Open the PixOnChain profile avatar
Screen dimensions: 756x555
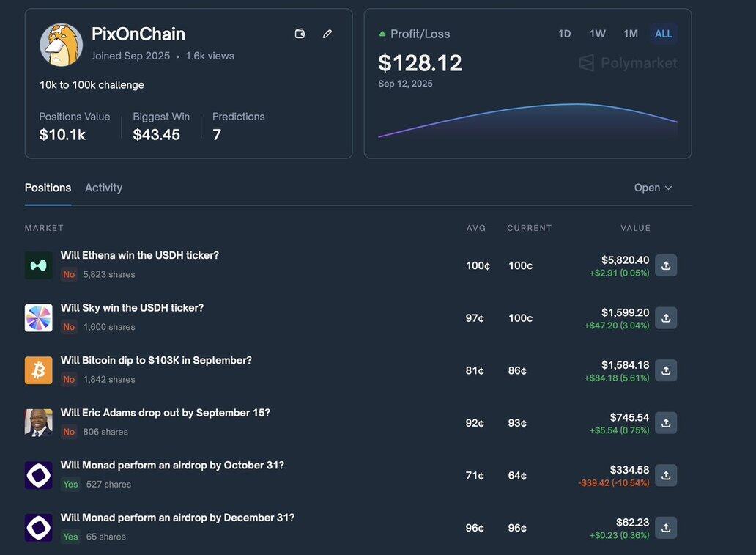tap(62, 45)
